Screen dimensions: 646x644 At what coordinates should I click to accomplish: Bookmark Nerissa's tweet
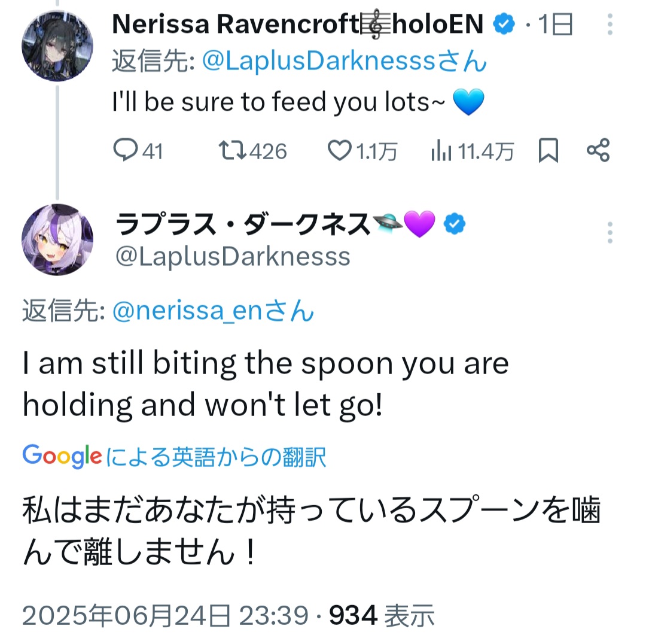[549, 150]
